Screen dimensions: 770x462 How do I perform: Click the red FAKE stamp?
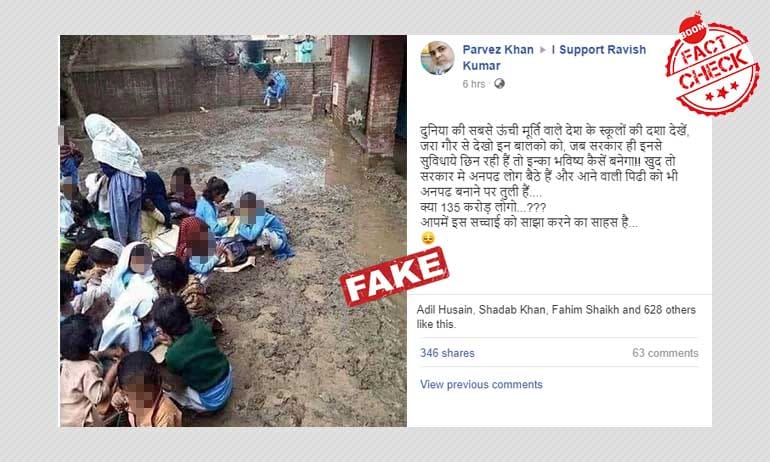[394, 276]
